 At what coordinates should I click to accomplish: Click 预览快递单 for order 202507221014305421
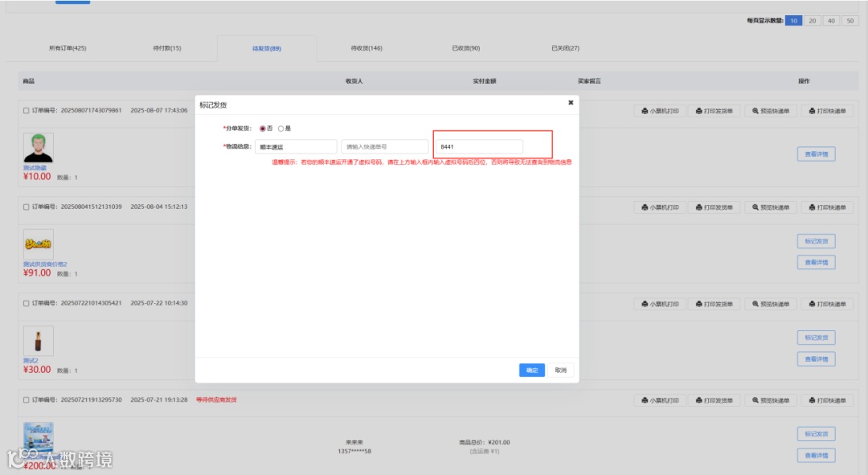771,304
